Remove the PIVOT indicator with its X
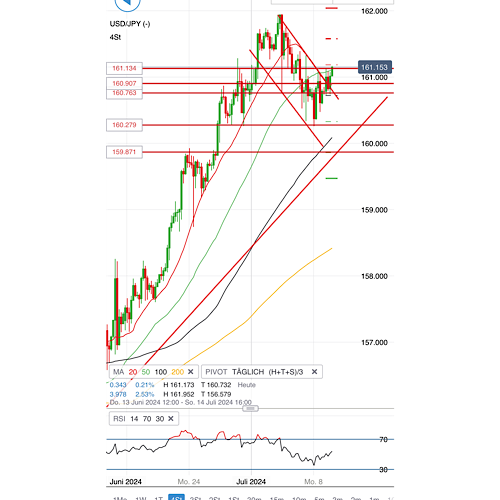 point(314,372)
